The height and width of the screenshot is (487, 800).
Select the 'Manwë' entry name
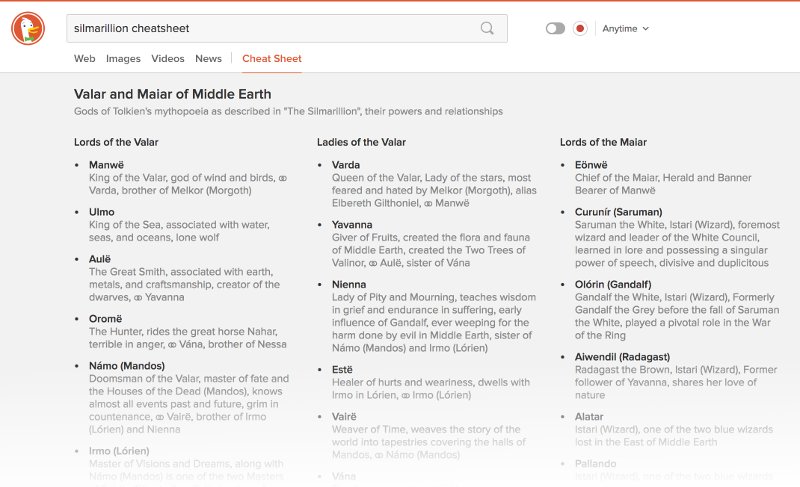[106, 165]
